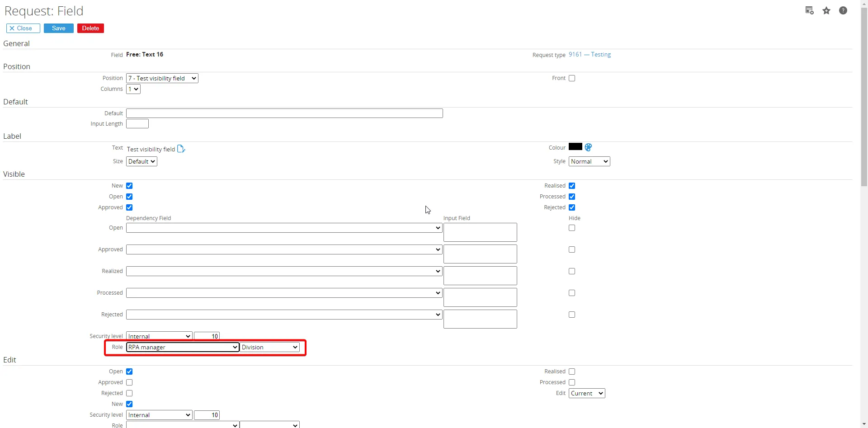The height and width of the screenshot is (428, 868).
Task: Click the black colour swatch
Action: (x=576, y=146)
